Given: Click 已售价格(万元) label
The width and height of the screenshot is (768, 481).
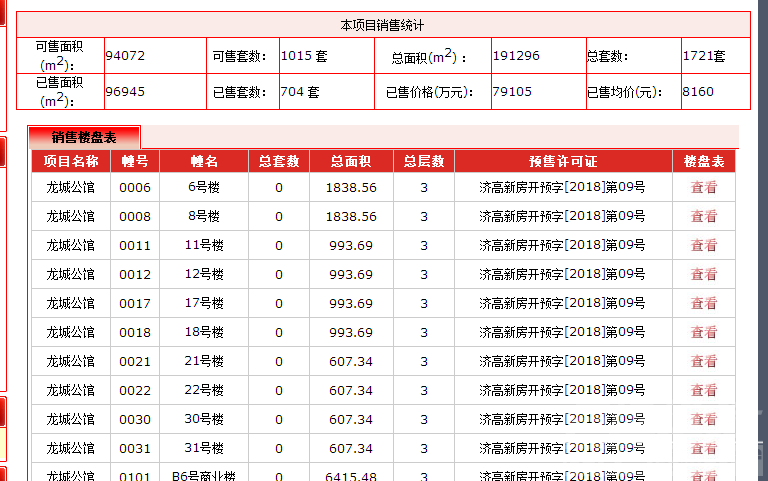Looking at the screenshot, I should click(x=429, y=92).
